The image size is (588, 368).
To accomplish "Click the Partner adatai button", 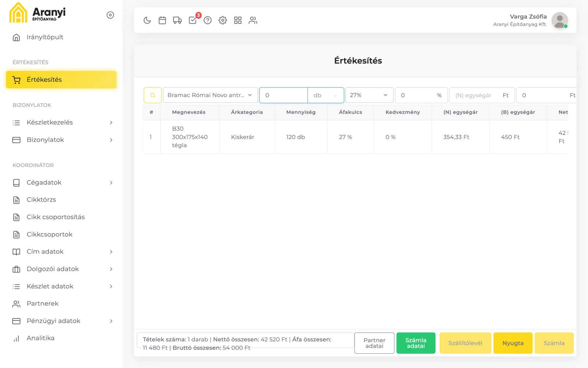I will 374,343.
